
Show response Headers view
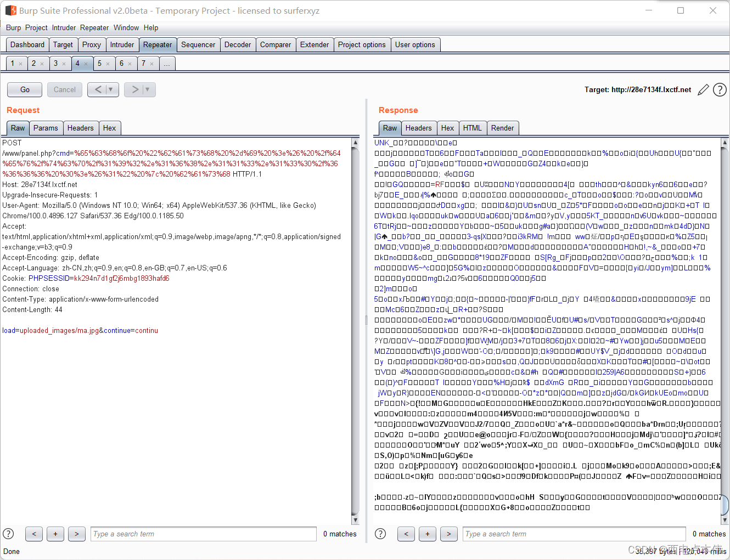pyautogui.click(x=419, y=128)
